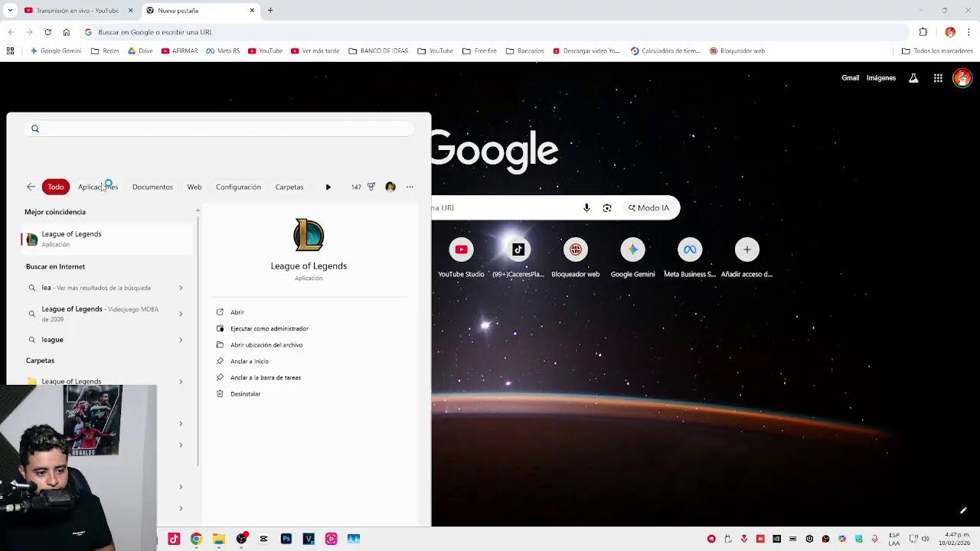Click Anclar a la barra de tareas
Screen dimensions: 980x551
pos(266,377)
